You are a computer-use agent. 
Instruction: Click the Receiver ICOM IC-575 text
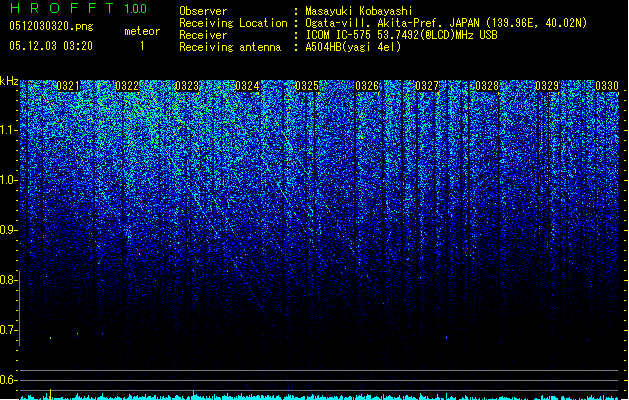point(401,35)
